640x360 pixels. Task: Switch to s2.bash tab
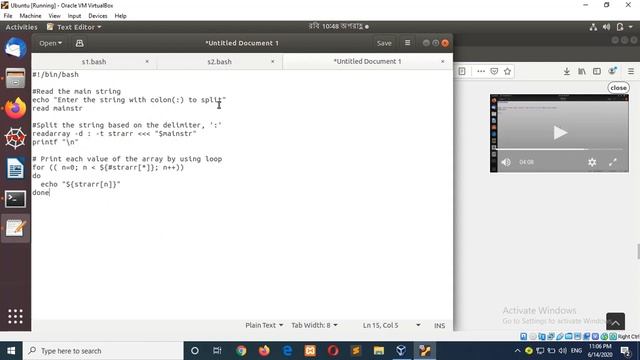tap(219, 62)
